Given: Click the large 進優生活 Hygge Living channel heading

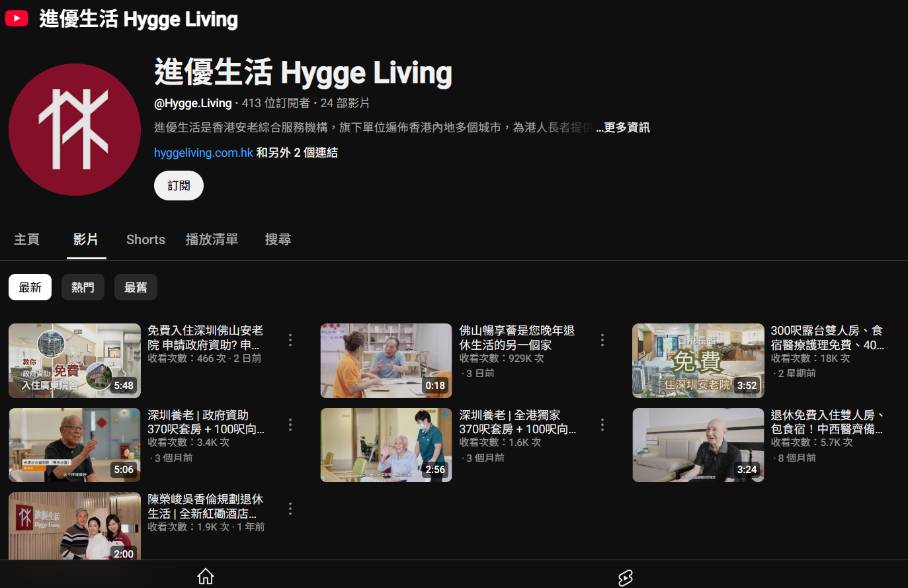Looking at the screenshot, I should coord(304,72).
